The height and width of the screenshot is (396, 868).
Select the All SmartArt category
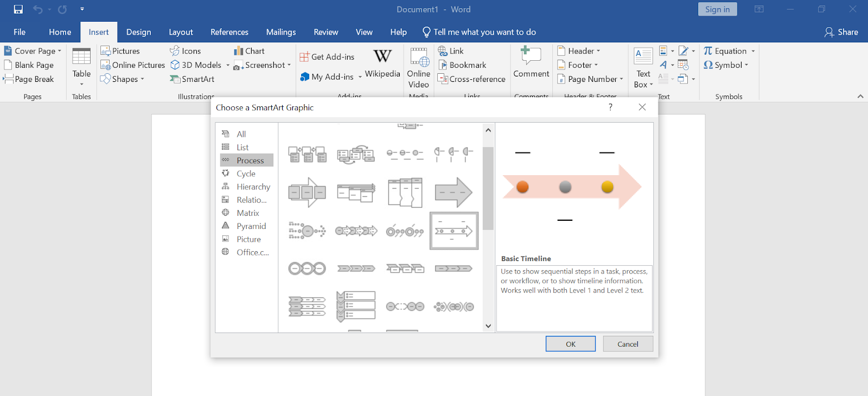[x=247, y=134]
